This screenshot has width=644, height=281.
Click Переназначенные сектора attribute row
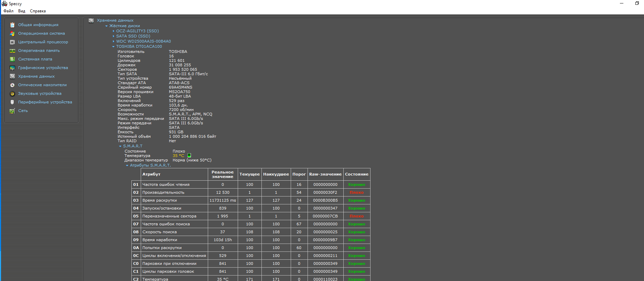coord(251,216)
